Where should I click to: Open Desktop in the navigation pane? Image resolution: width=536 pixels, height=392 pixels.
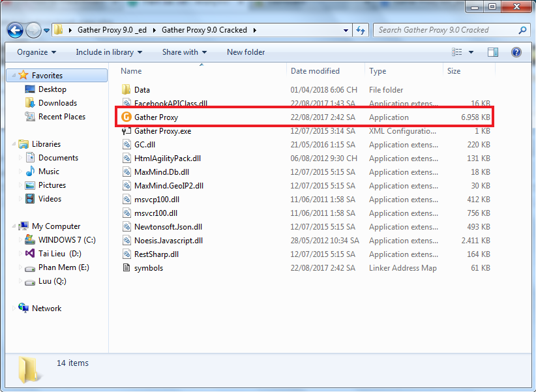(52, 89)
